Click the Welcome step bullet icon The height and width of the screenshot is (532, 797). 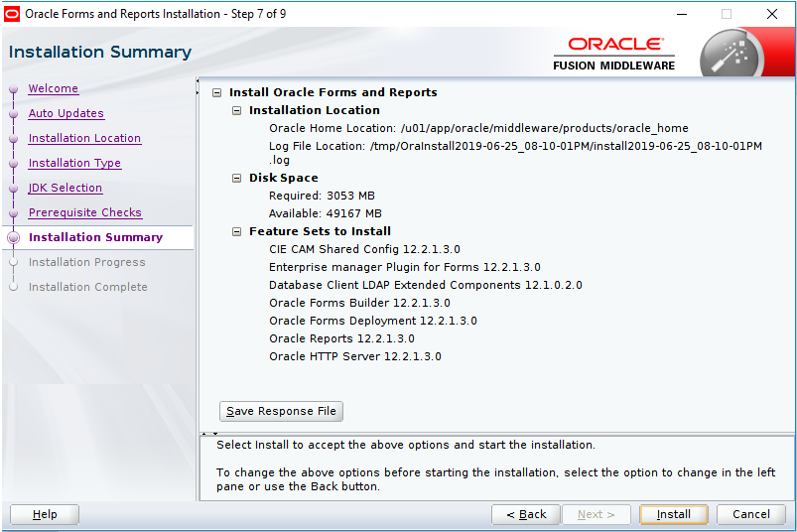coord(13,89)
